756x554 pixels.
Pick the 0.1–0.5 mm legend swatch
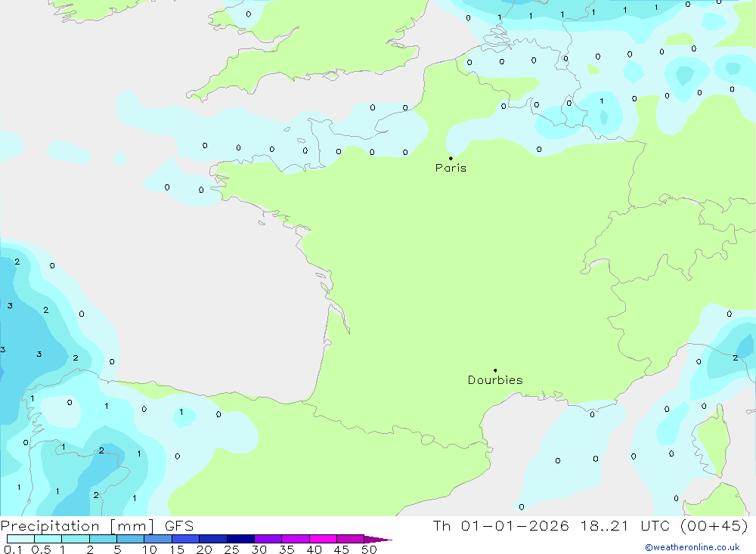pos(20,539)
